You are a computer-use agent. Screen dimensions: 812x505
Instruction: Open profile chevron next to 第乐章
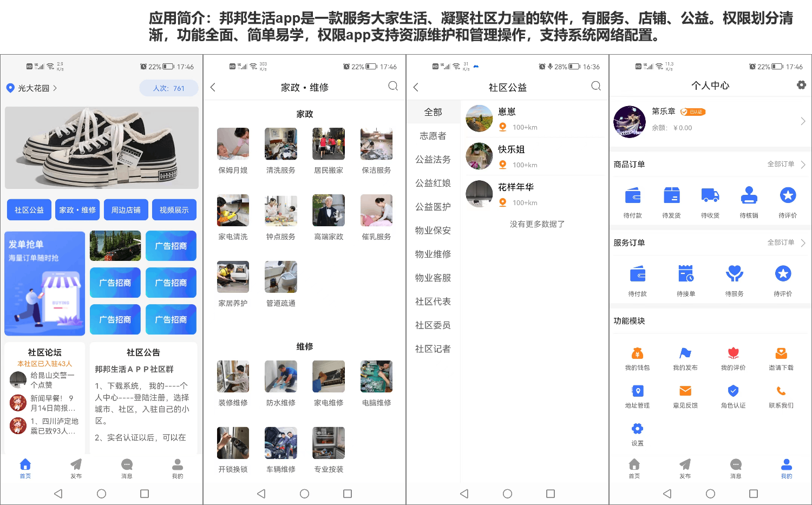803,122
